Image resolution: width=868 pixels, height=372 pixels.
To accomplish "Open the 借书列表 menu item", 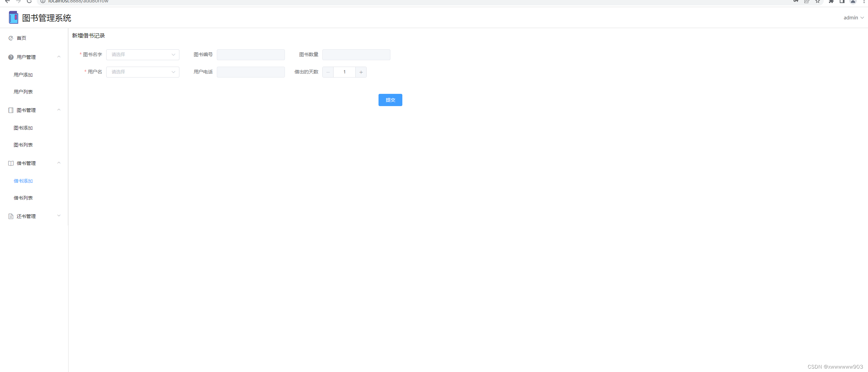I will coord(23,198).
